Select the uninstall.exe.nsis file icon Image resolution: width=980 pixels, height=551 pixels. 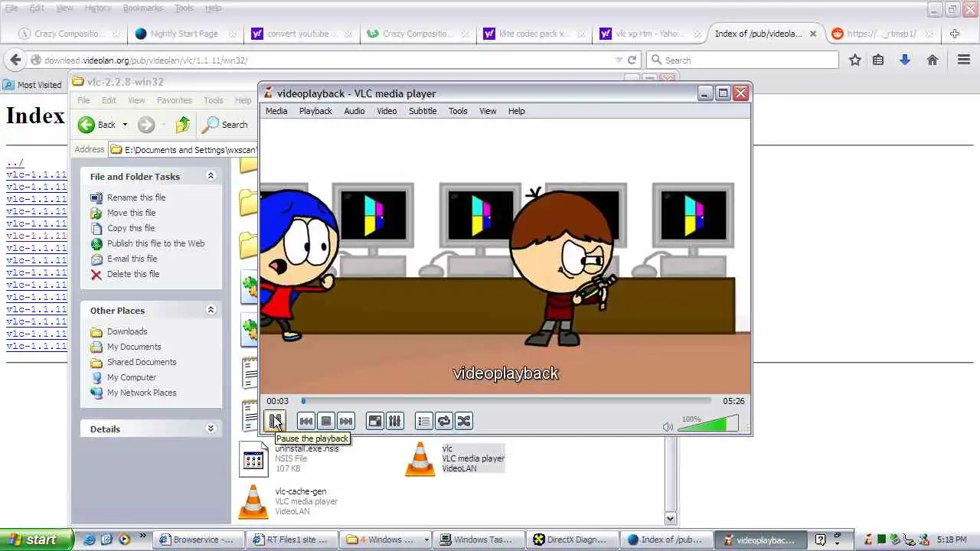(253, 458)
